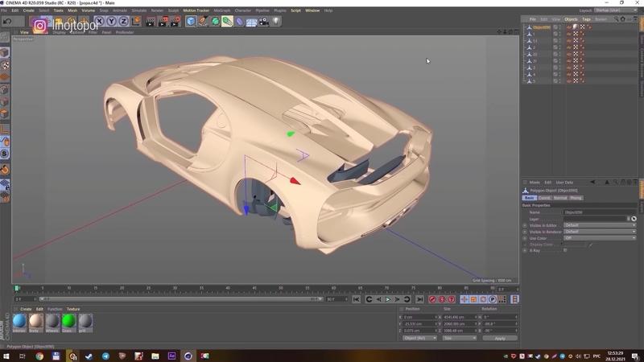644x362 pixels.
Task: Toggle the Visible in Editor animation dot
Action: (525, 225)
